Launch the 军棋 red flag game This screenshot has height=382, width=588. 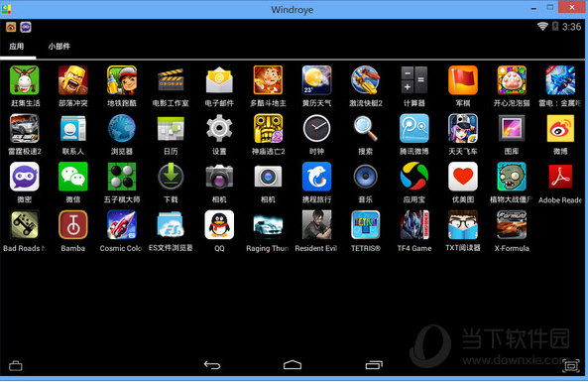463,80
